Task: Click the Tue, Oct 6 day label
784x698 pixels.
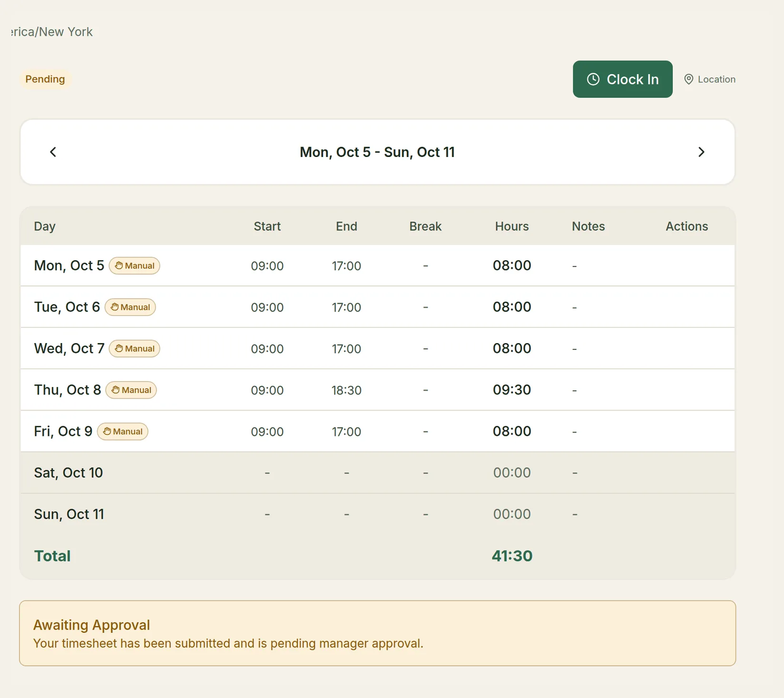Action: (x=67, y=307)
